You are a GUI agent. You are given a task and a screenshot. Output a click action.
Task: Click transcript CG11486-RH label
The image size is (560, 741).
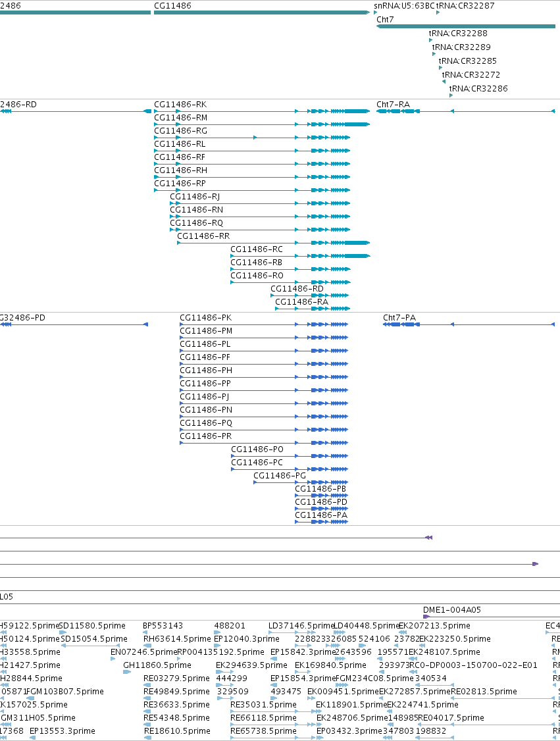click(x=181, y=170)
